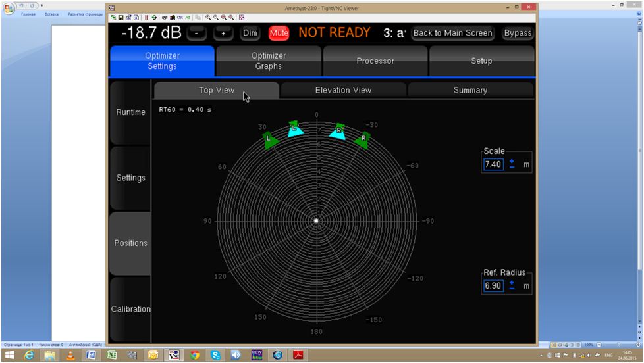
Task: Toggle full screen mode in VNC toolbar
Action: [242, 18]
